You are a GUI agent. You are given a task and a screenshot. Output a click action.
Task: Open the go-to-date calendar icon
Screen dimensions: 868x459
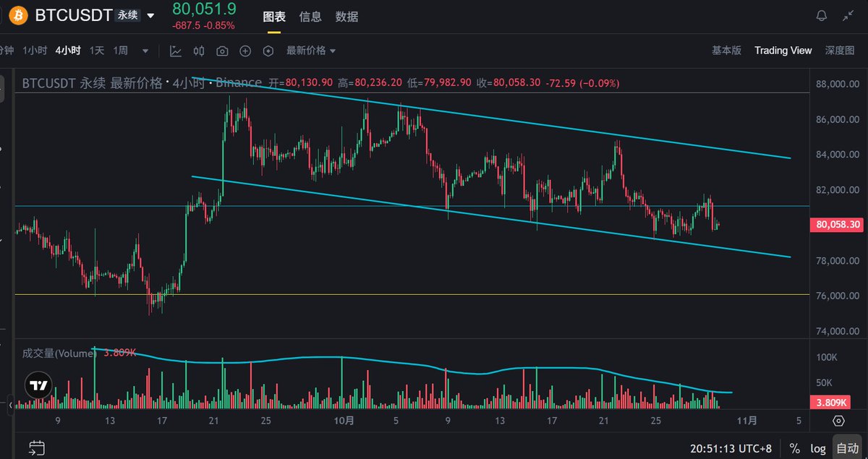[x=37, y=447]
